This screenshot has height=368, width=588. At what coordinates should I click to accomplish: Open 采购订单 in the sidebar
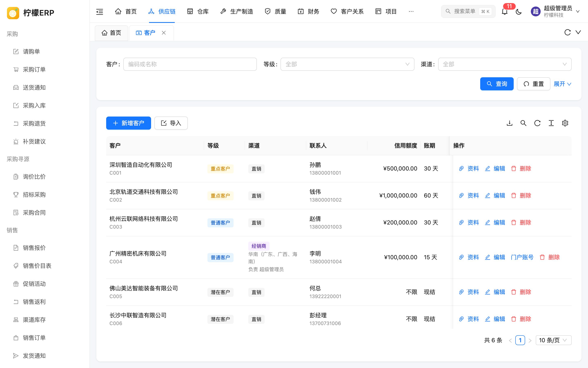45,70
